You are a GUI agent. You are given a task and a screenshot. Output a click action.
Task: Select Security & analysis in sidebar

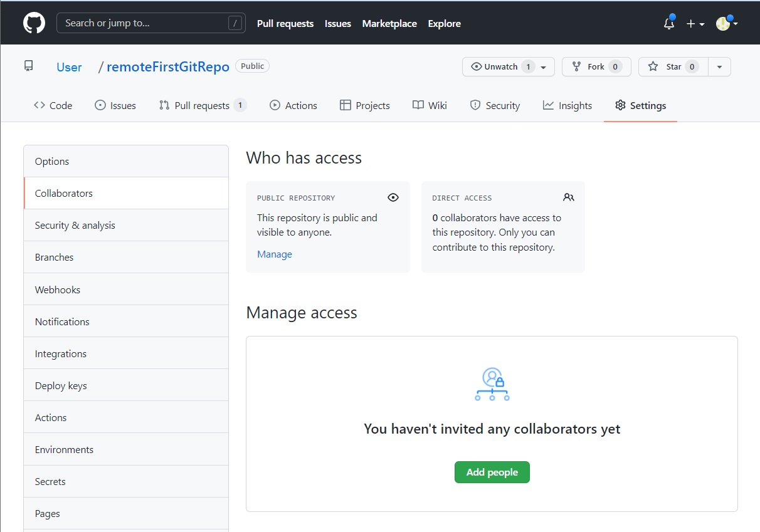[75, 225]
